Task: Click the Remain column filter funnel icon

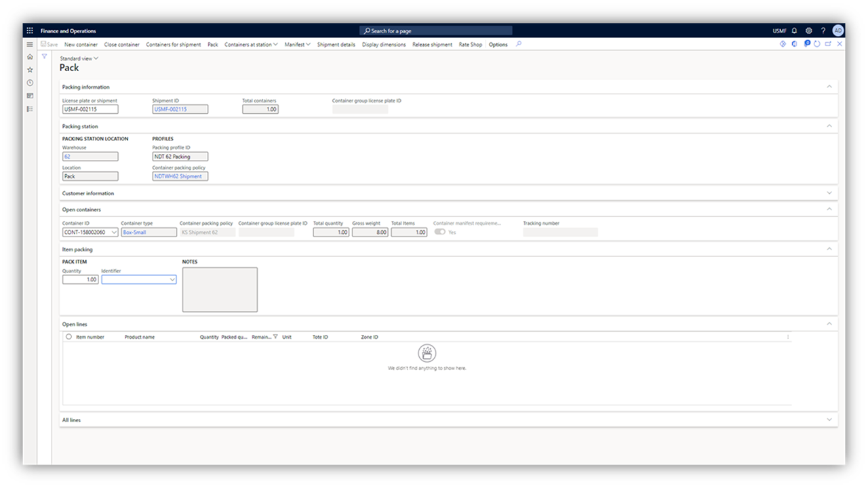Action: 275,337
